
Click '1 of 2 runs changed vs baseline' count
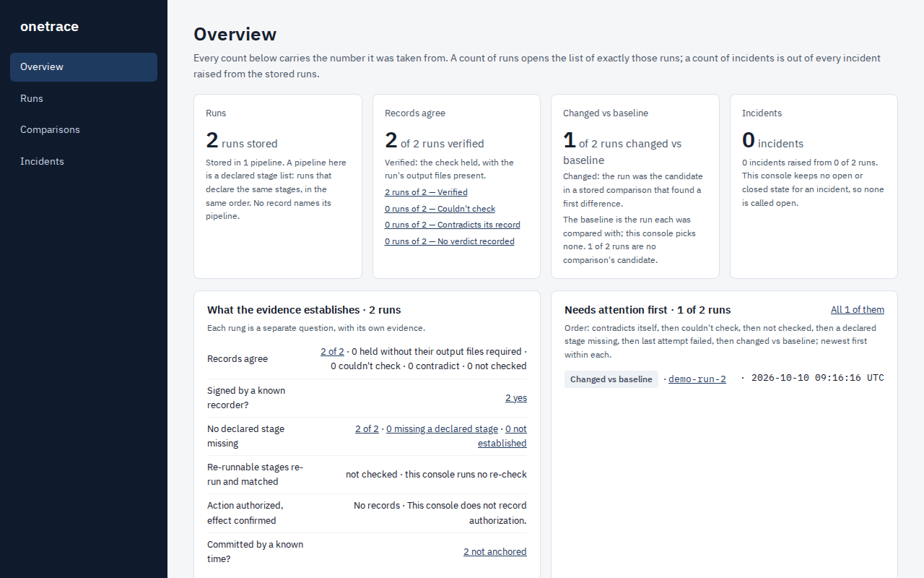point(622,148)
